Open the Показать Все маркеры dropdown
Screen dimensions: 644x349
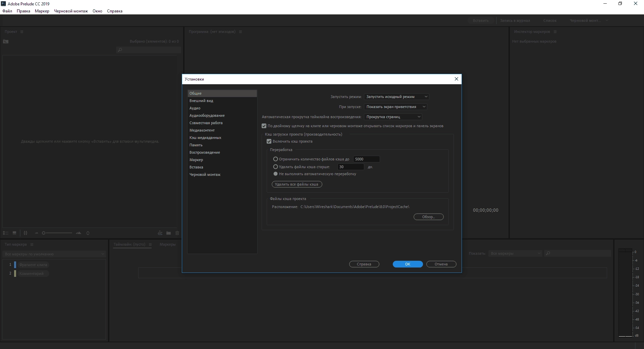(x=515, y=253)
